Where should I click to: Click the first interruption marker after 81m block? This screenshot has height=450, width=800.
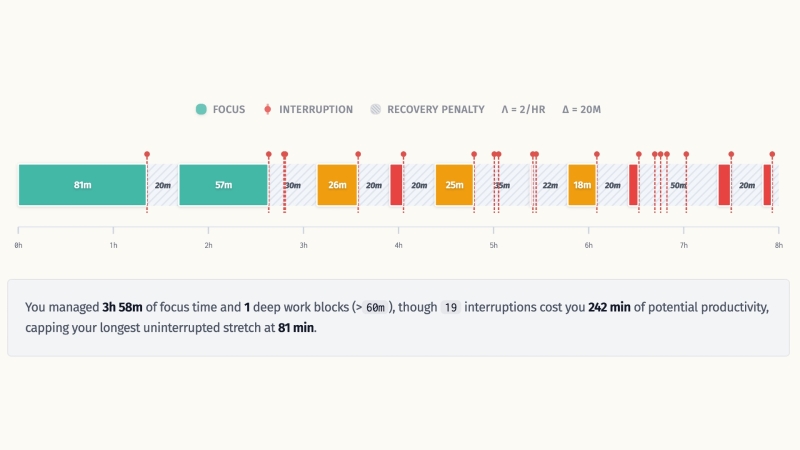(147, 154)
